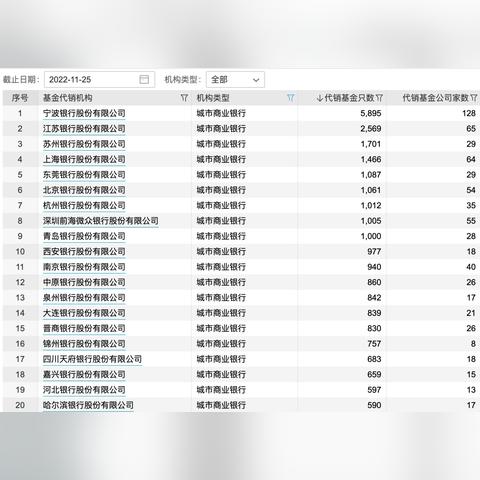Open 苏州银行股份有限公司 link
Image resolution: width=480 pixels, height=480 pixels.
[x=84, y=144]
